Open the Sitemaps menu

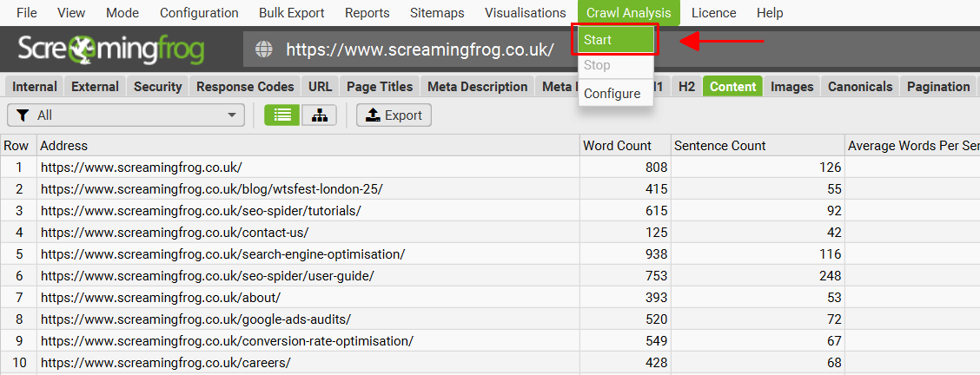438,12
